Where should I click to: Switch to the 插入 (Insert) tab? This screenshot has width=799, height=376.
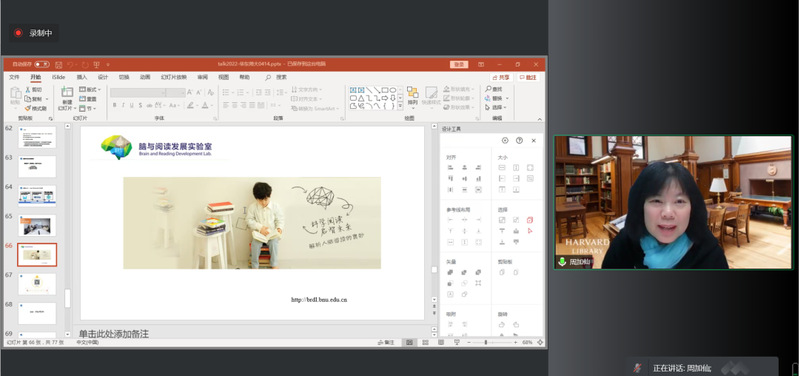tap(82, 77)
